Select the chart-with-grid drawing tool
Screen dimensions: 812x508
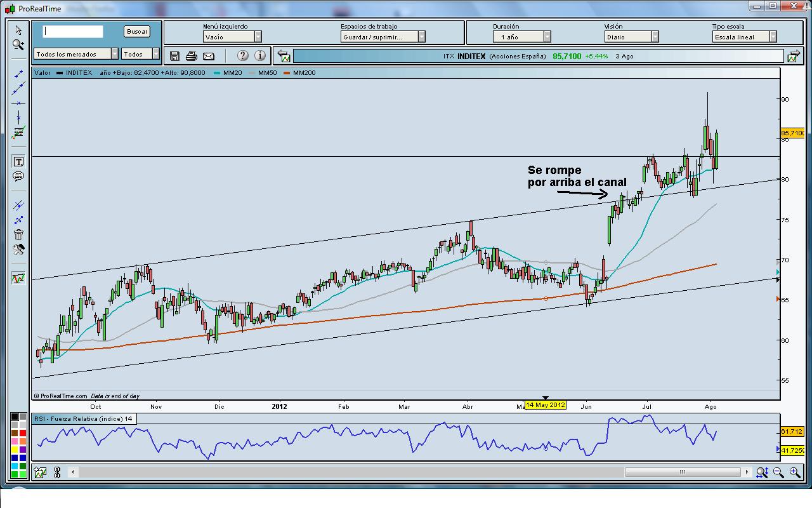[18, 133]
